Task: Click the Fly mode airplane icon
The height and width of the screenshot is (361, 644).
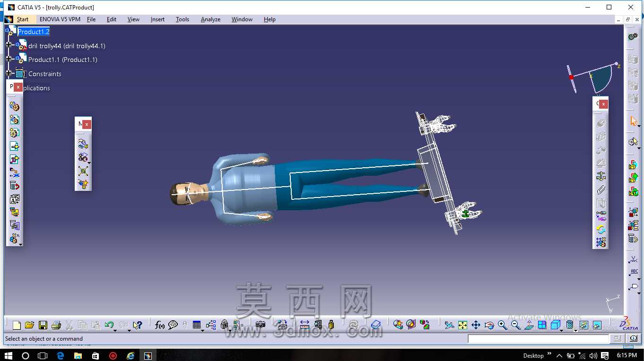Action: tap(449, 325)
